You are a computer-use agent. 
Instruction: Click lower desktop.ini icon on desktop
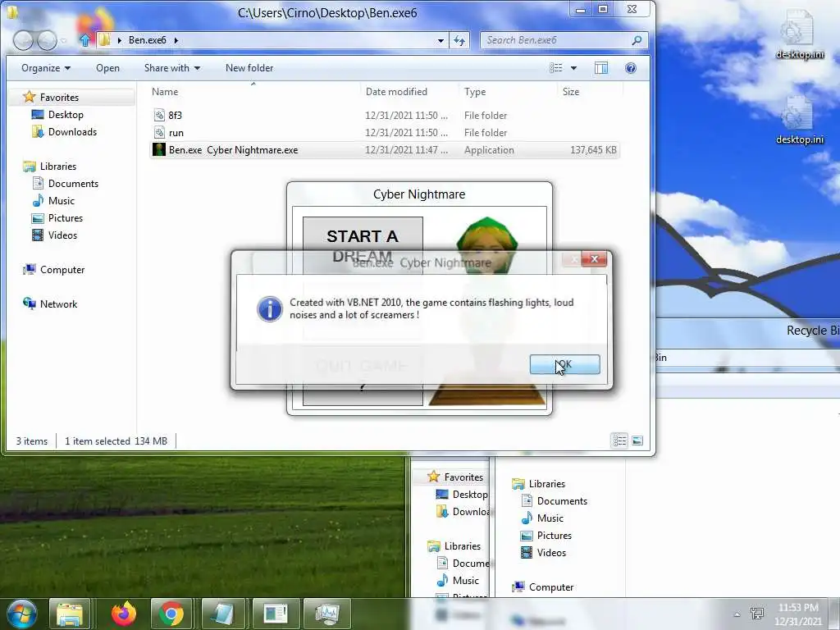point(799,120)
